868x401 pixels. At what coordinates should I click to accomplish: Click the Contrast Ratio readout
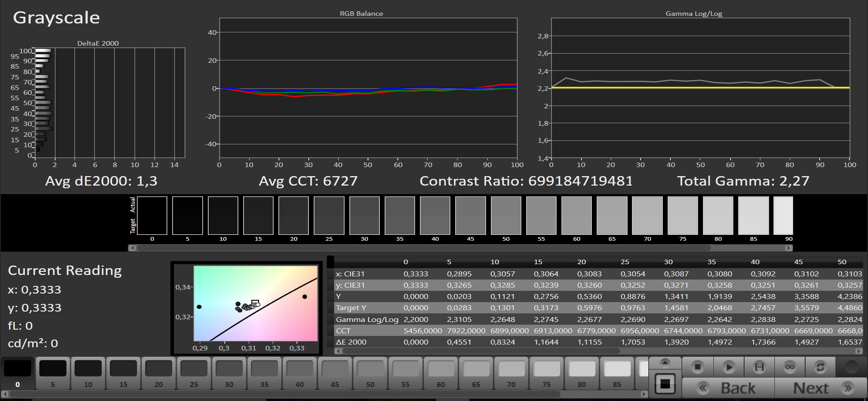point(526,181)
